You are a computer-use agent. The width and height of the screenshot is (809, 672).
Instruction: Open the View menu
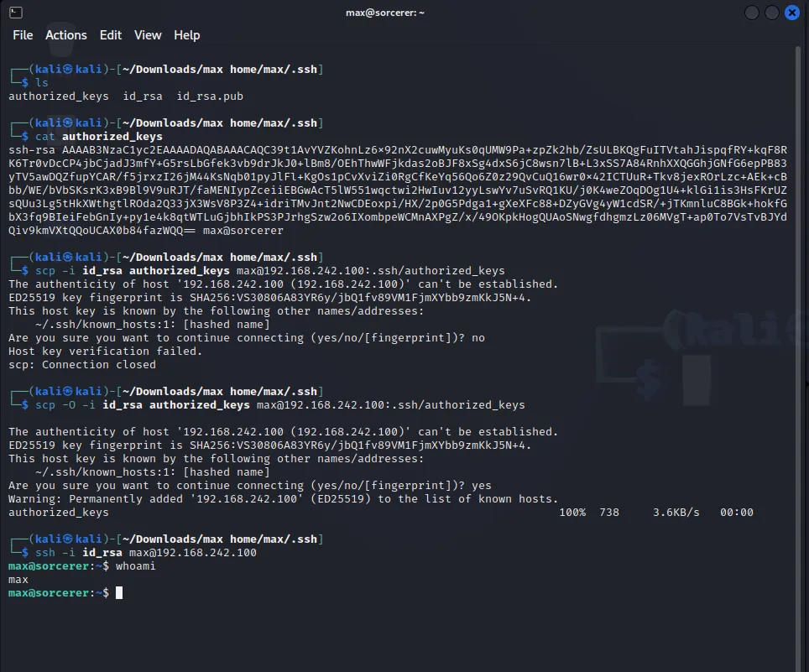coord(148,35)
